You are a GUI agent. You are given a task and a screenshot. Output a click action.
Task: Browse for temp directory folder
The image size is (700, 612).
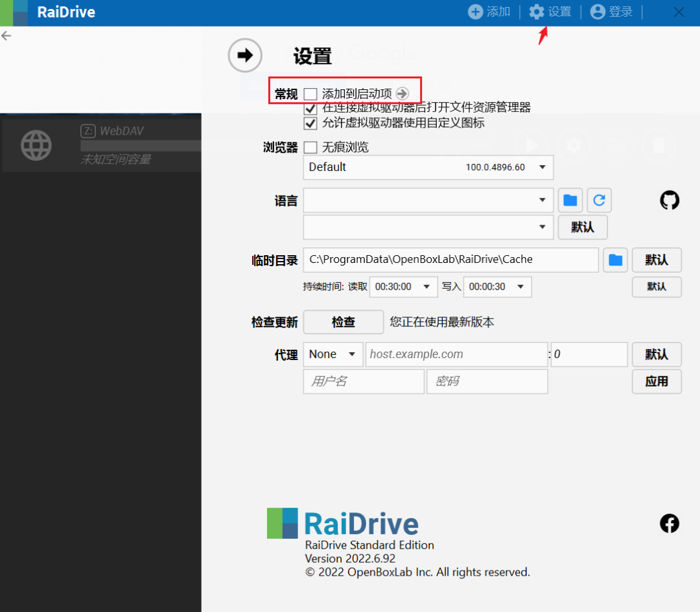coord(615,260)
